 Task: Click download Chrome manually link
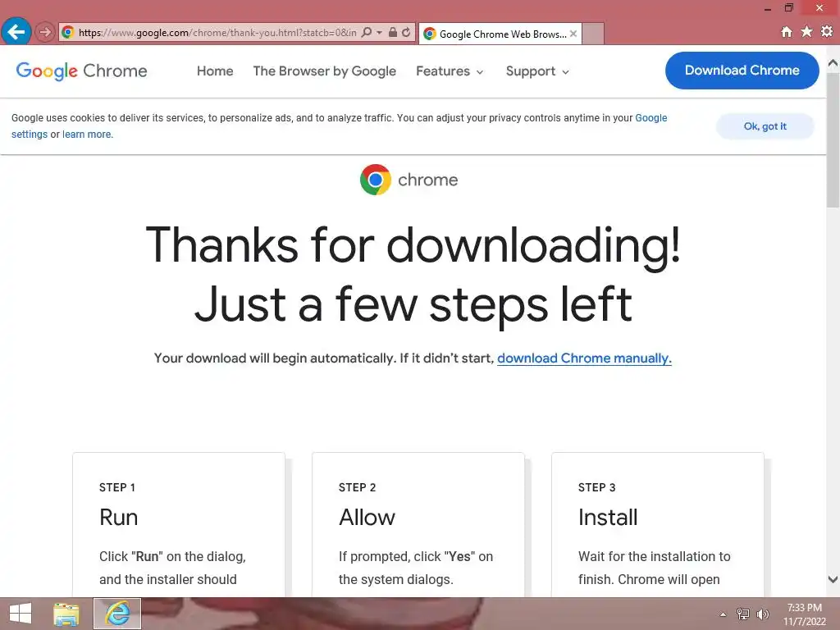point(584,358)
